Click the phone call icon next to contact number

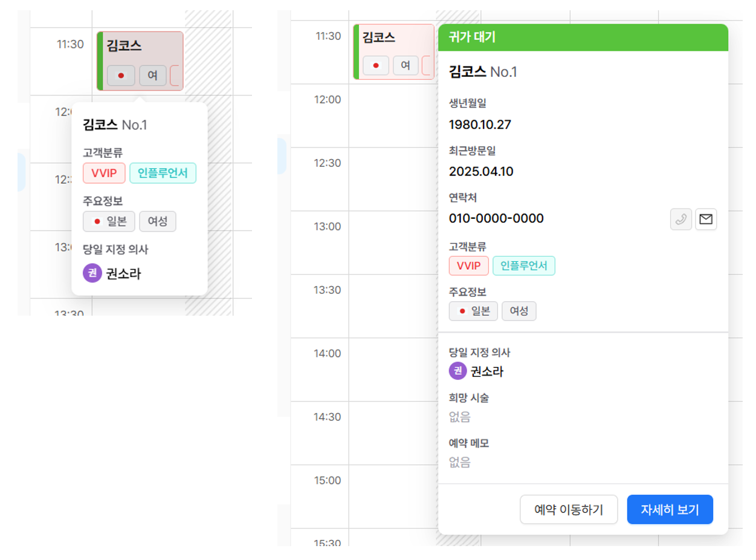coord(681,220)
